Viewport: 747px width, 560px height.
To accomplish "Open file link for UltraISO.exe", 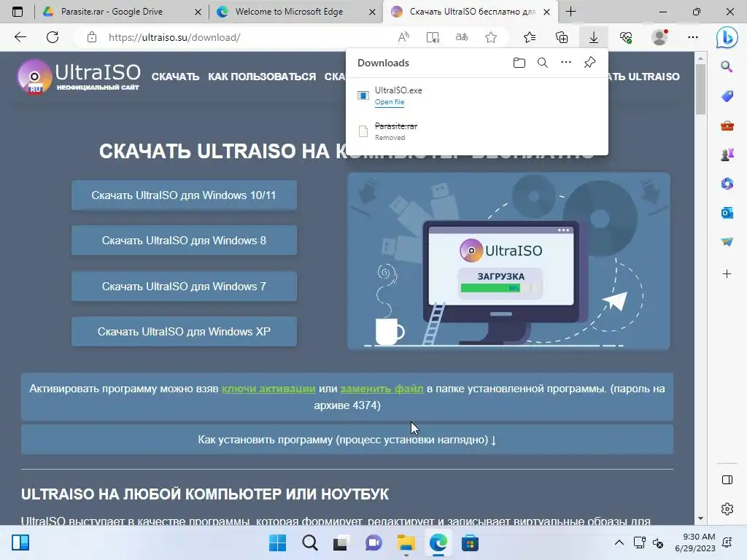I will [x=390, y=102].
